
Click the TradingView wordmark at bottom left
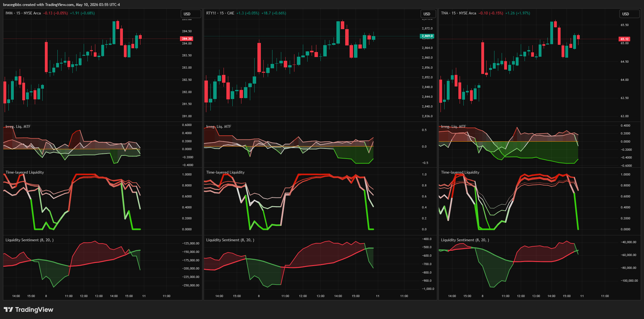(x=34, y=310)
